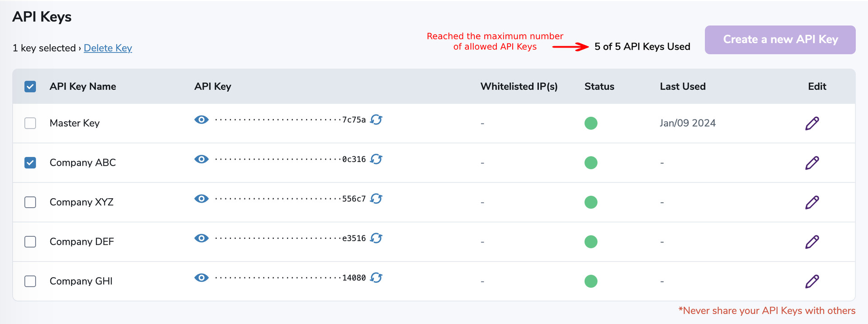
Task: Click Company XYZ's green status indicator
Action: [x=590, y=202]
